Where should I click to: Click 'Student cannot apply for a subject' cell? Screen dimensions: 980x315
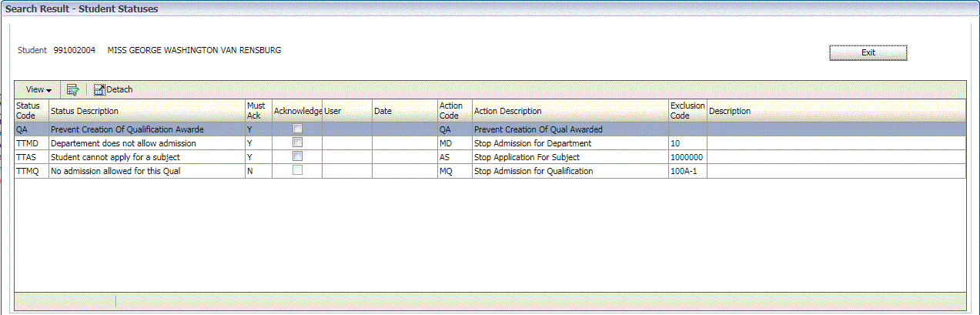click(x=147, y=157)
